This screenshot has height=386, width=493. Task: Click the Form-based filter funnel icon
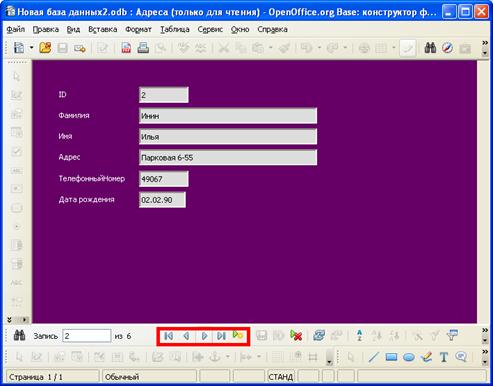[452, 335]
